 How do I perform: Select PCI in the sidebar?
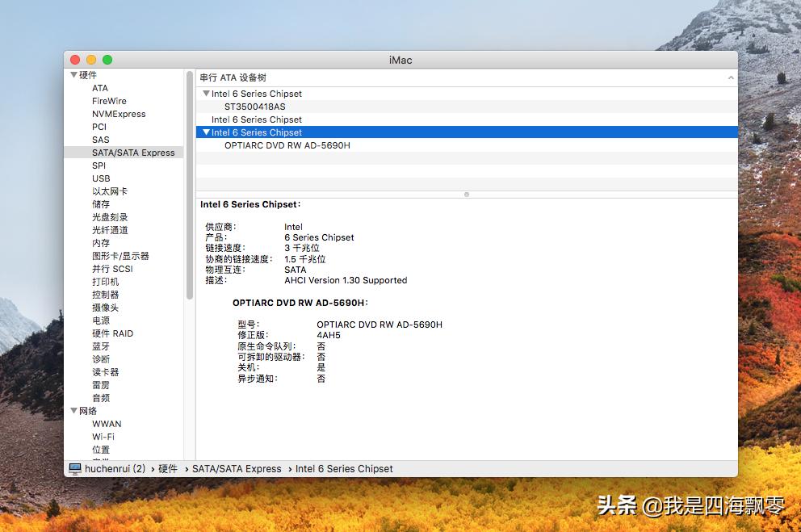tap(99, 127)
